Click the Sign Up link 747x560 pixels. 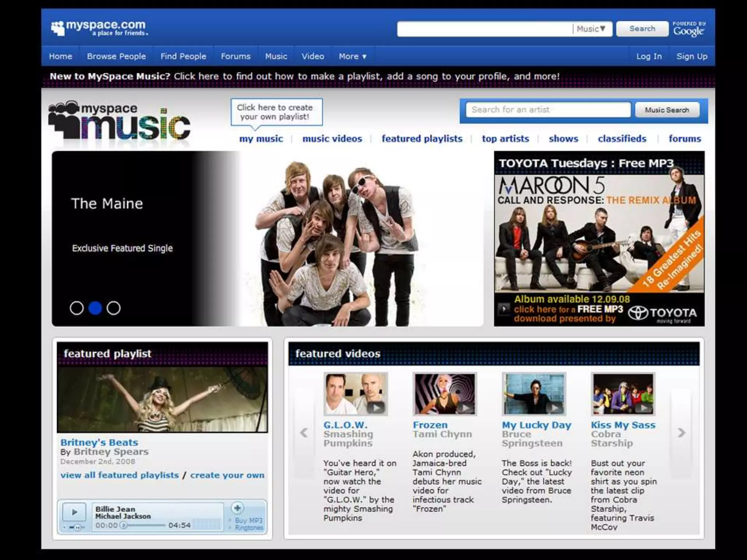(x=692, y=56)
